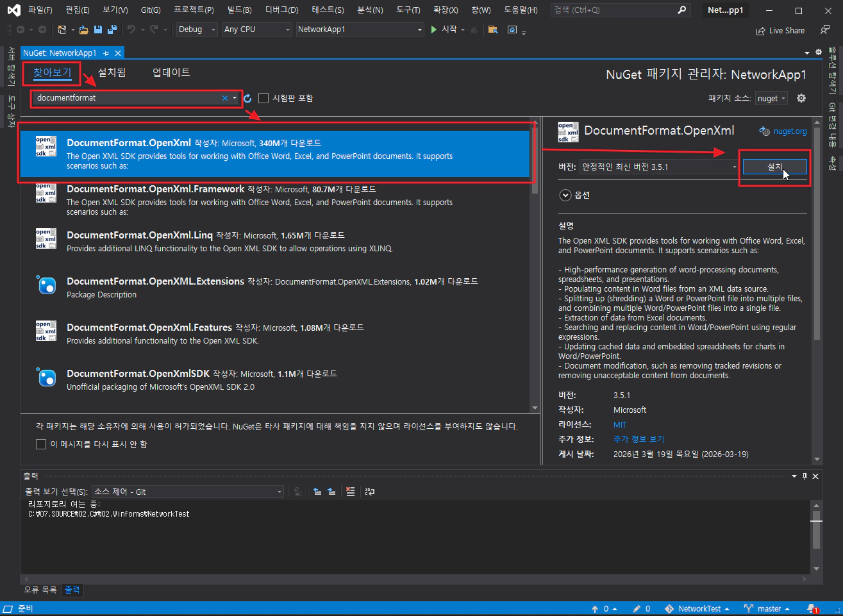Viewport: 843px width, 616px height.
Task: Click the feedback icon next to Live Share
Action: (x=825, y=30)
